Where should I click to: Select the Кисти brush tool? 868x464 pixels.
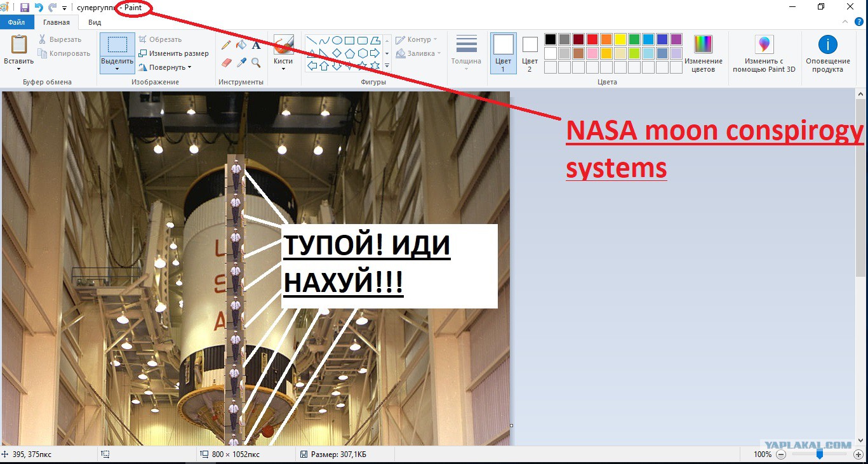click(283, 46)
